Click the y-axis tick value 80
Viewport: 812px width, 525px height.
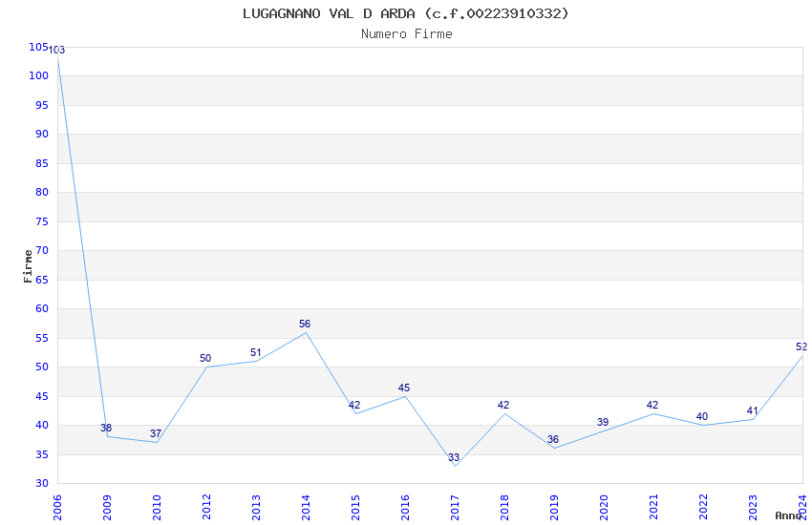pos(42,192)
